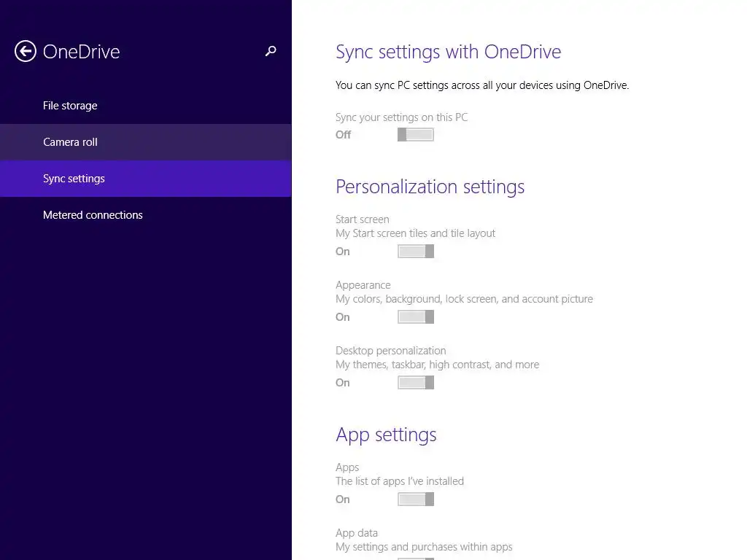Screen dimensions: 747x560
Task: Toggle the Start screen sync switch
Action: (415, 252)
